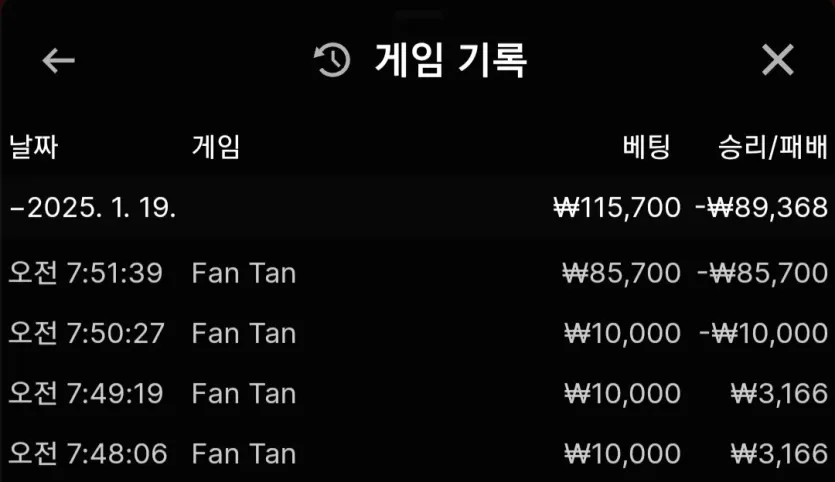Click the 게임 기록 title text
This screenshot has width=835, height=482.
451,60
